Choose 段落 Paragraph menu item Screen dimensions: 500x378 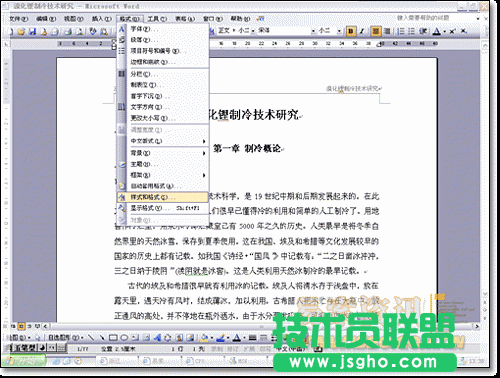pos(163,40)
